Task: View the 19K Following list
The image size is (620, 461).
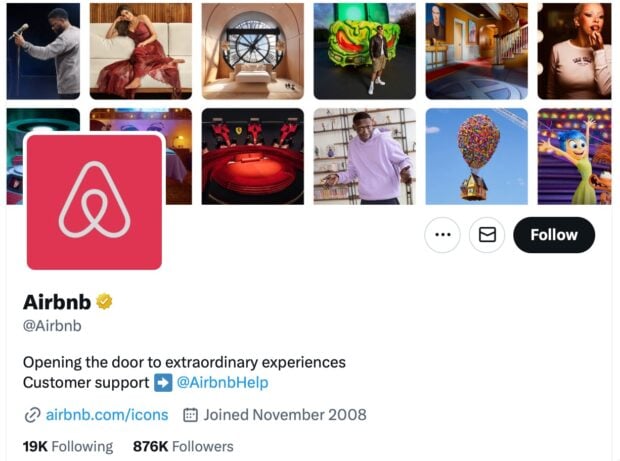Action: (x=68, y=446)
